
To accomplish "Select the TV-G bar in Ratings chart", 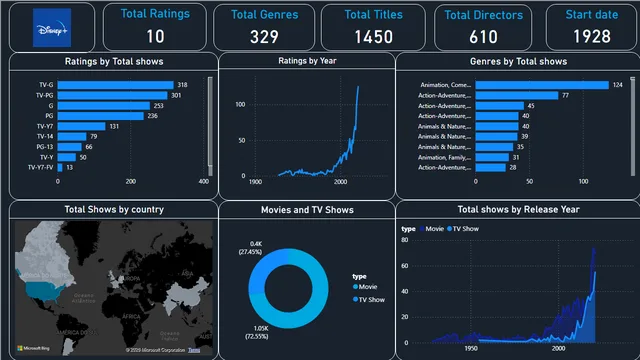I will 116,85.
